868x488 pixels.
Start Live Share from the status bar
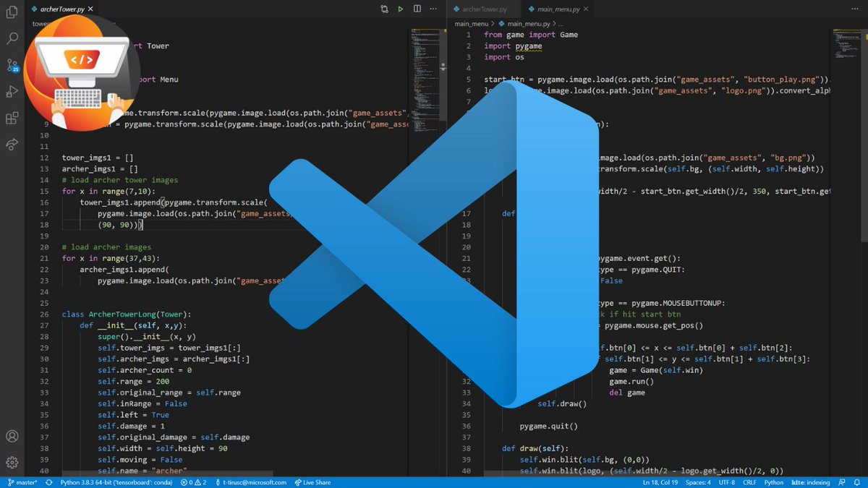(312, 482)
